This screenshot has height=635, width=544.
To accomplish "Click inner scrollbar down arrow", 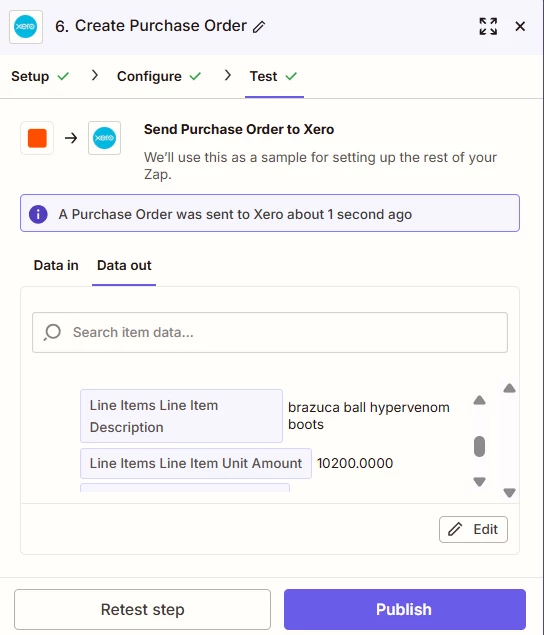I will (480, 482).
